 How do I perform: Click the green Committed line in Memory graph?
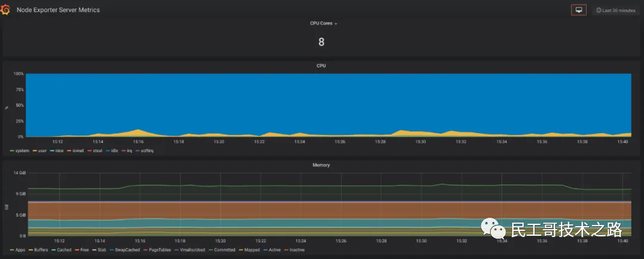coord(329,186)
